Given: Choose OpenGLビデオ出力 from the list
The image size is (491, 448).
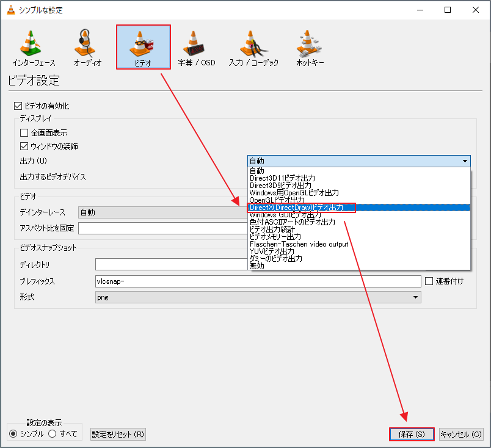Looking at the screenshot, I should point(359,200).
